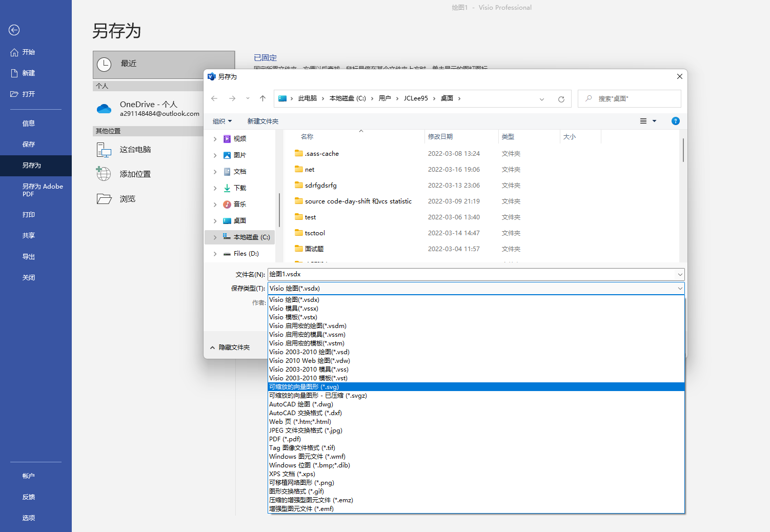Viewport: 770px width, 532px height.
Task: Choose Visio 2003-2010 绘图(*.vsd) type
Action: (476, 352)
